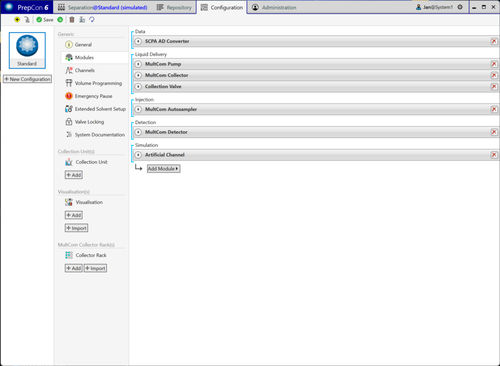Select the Standard configuration thumbnail
The height and width of the screenshot is (366, 500).
(x=27, y=50)
